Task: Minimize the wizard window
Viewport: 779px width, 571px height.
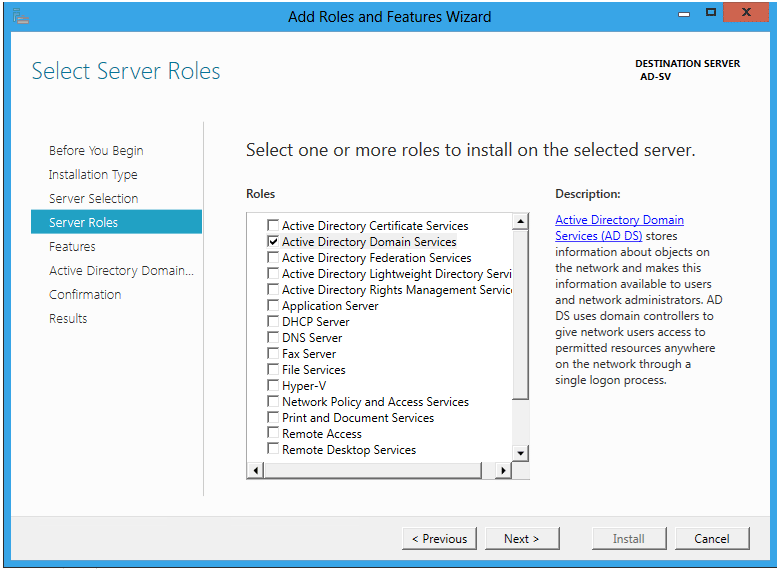Action: pyautogui.click(x=684, y=14)
